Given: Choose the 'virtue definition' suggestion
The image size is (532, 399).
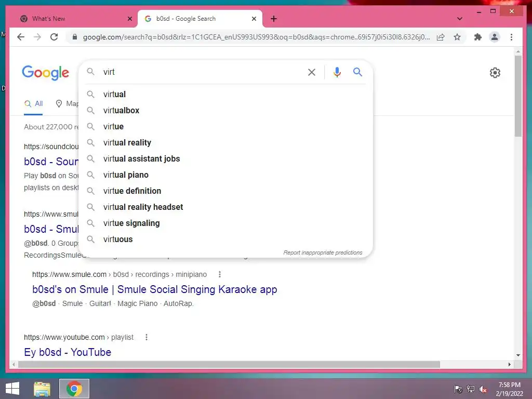Looking at the screenshot, I should tap(225, 191).
